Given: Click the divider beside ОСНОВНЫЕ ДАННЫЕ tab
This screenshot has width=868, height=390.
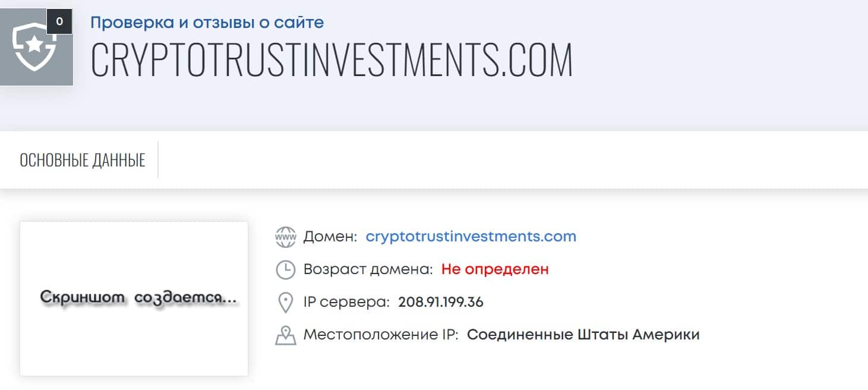Looking at the screenshot, I should (158, 160).
